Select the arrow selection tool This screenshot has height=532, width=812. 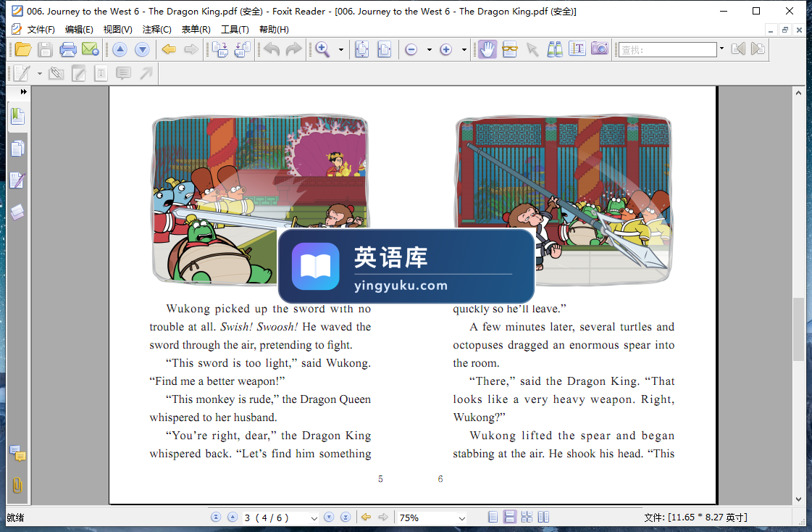(532, 49)
